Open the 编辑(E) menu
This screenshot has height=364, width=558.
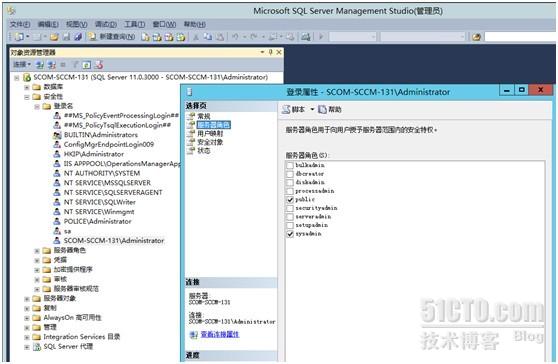pyautogui.click(x=48, y=24)
